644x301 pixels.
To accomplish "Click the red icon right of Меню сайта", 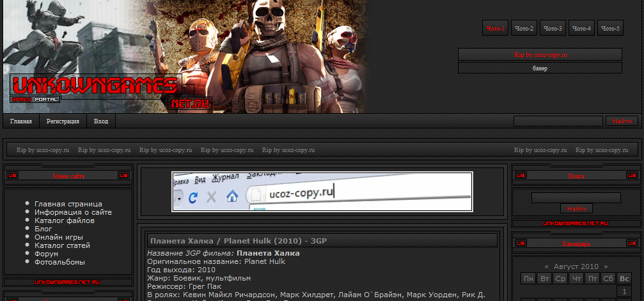I will pos(124,175).
